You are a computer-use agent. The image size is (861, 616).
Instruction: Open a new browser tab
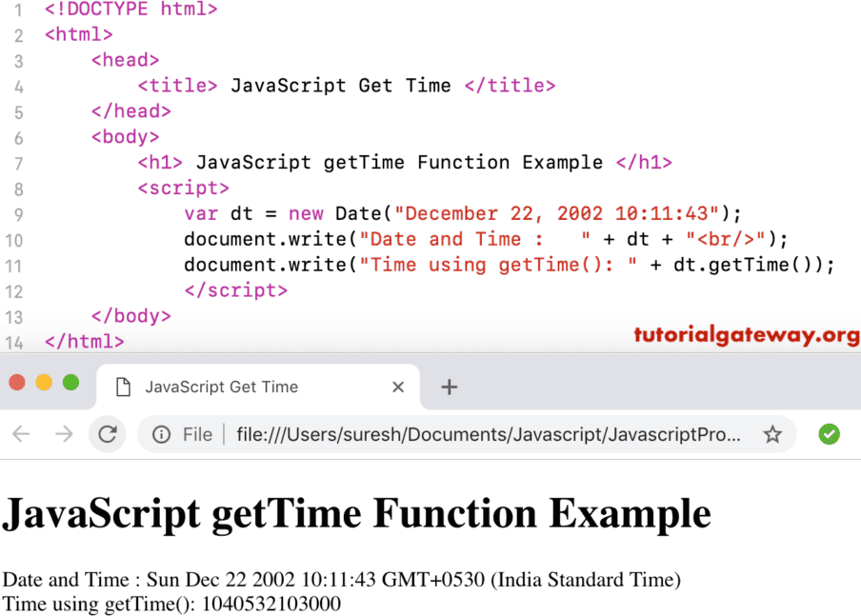coord(449,387)
